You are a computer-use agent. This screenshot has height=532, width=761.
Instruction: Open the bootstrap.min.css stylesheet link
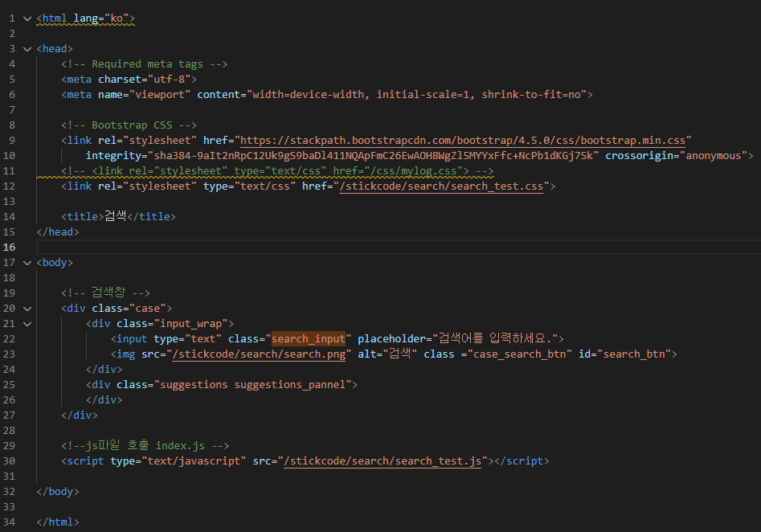pyautogui.click(x=463, y=141)
